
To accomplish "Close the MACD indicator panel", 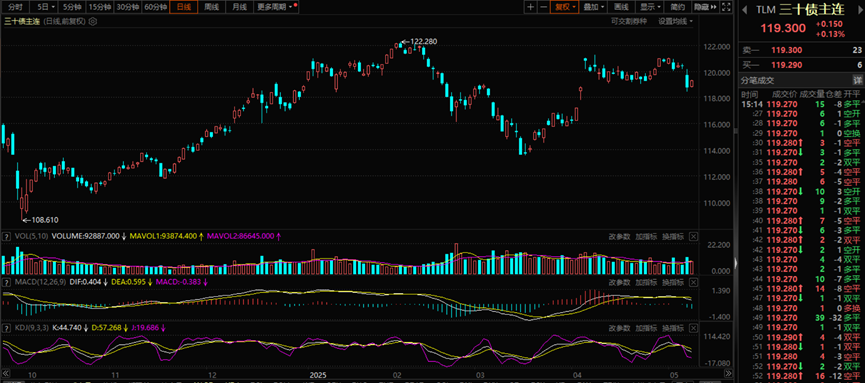I will point(693,282).
